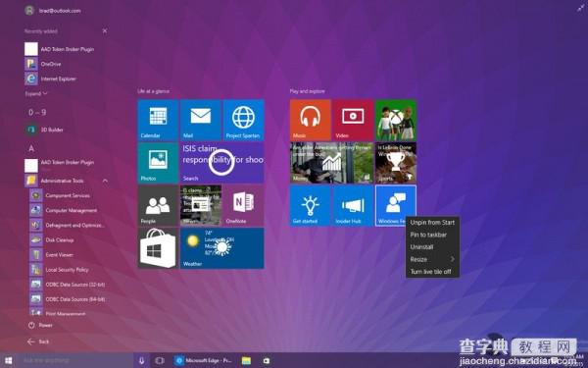This screenshot has width=588, height=368.
Task: Open the Video tile
Action: (353, 120)
